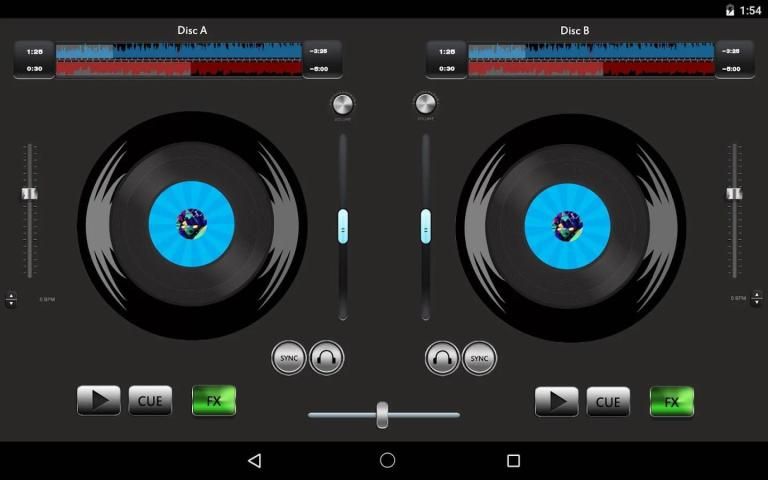768x480 pixels.
Task: Click the left deck volume knob
Action: (343, 104)
